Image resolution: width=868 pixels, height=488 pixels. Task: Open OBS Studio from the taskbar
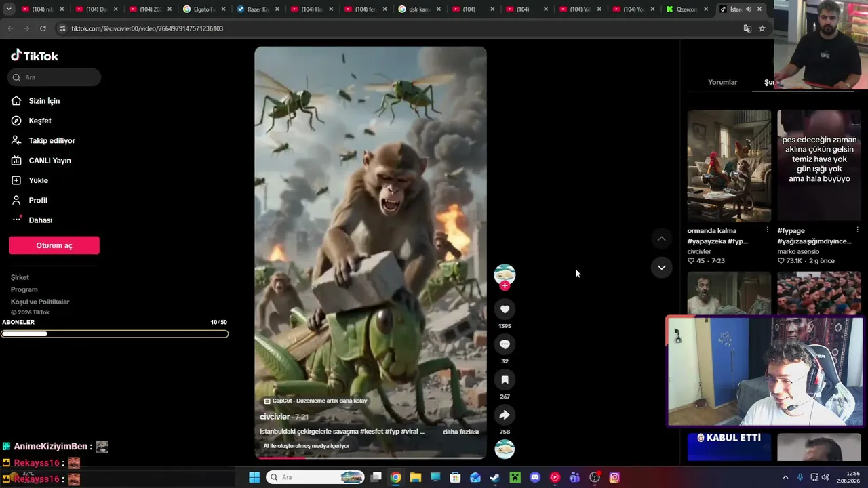(x=595, y=477)
